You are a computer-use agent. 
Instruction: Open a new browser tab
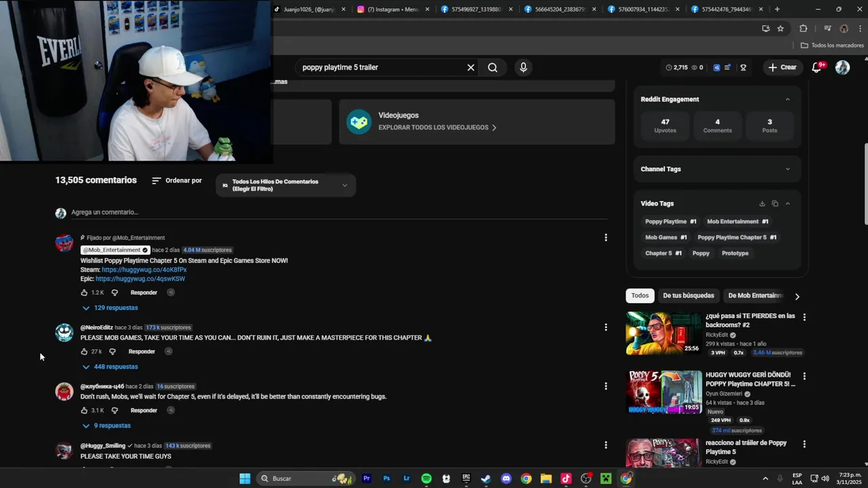(x=777, y=9)
